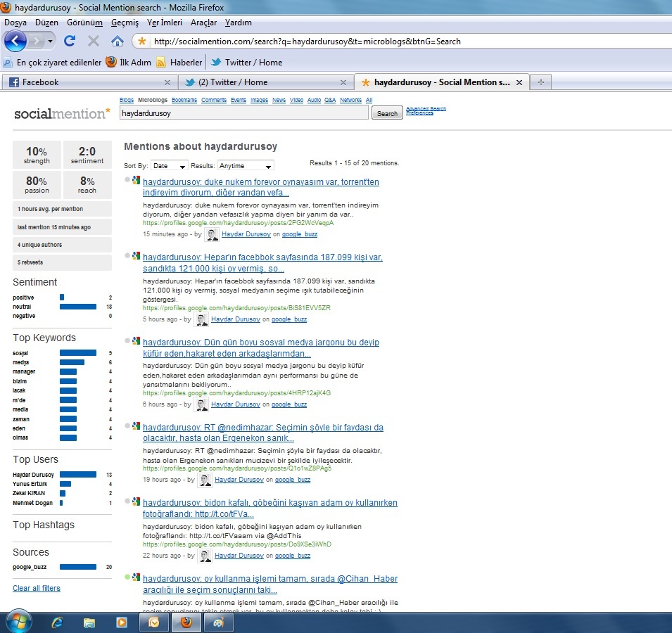The width and height of the screenshot is (672, 633).
Task: Select the Events search category
Action: 239,100
